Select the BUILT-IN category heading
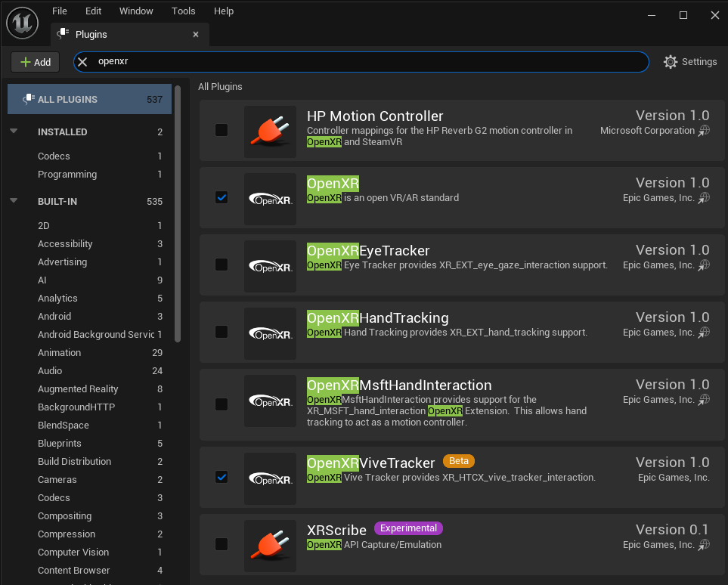 click(57, 202)
